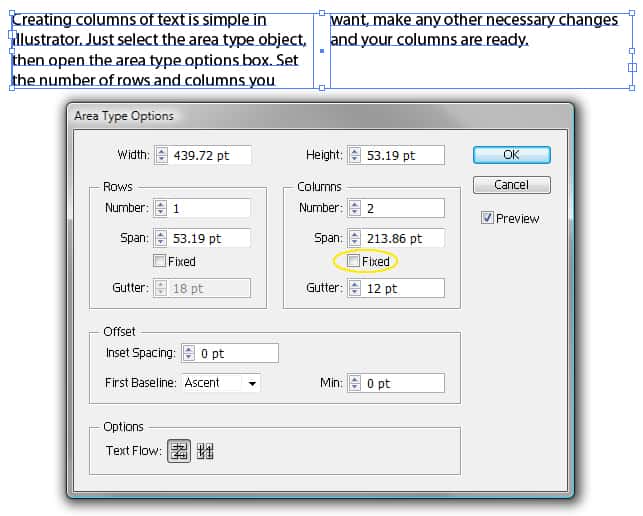Click the Rows Number field
Image resolution: width=643 pixels, height=516 pixels.
click(x=209, y=208)
